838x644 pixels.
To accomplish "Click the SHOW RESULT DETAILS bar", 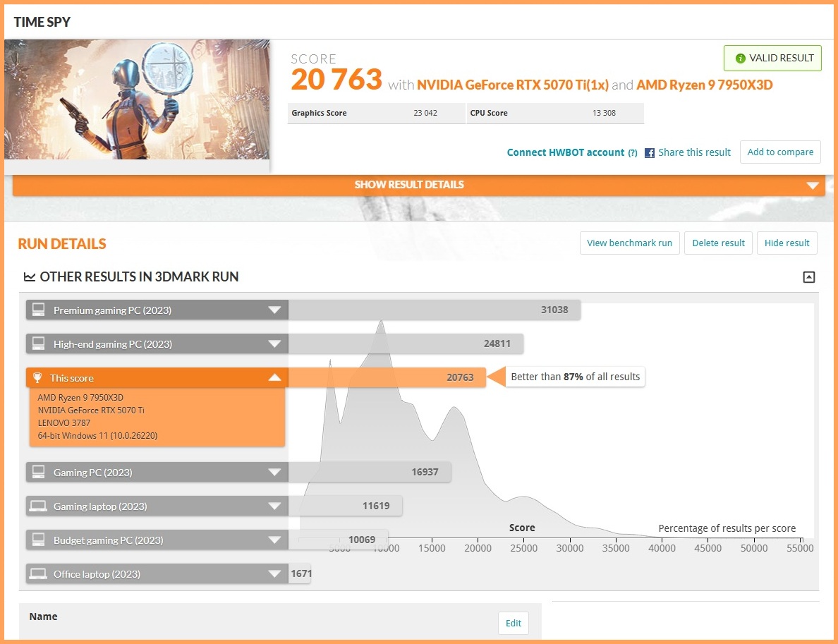I will pyautogui.click(x=418, y=185).
